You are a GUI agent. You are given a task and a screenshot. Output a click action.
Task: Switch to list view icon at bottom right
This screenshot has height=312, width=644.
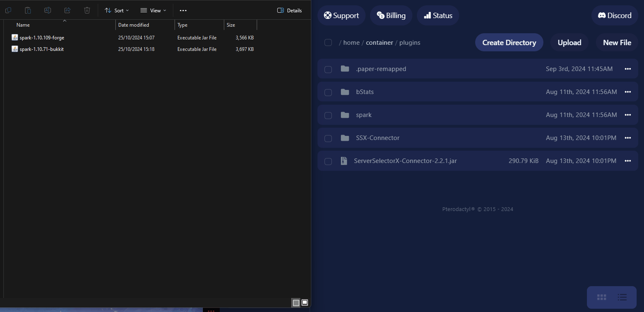point(622,297)
